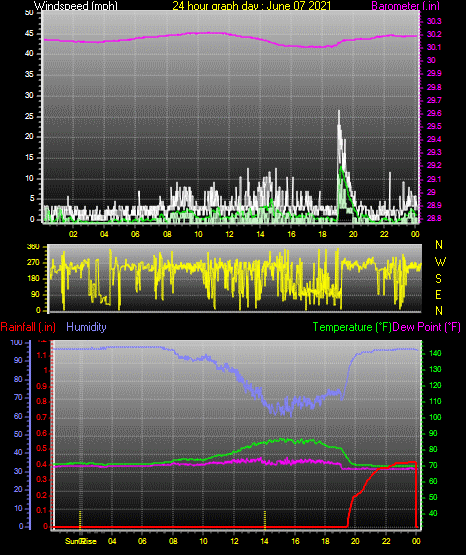Click the "15" windspeed axis value
The height and width of the screenshot is (555, 466).
29,158
